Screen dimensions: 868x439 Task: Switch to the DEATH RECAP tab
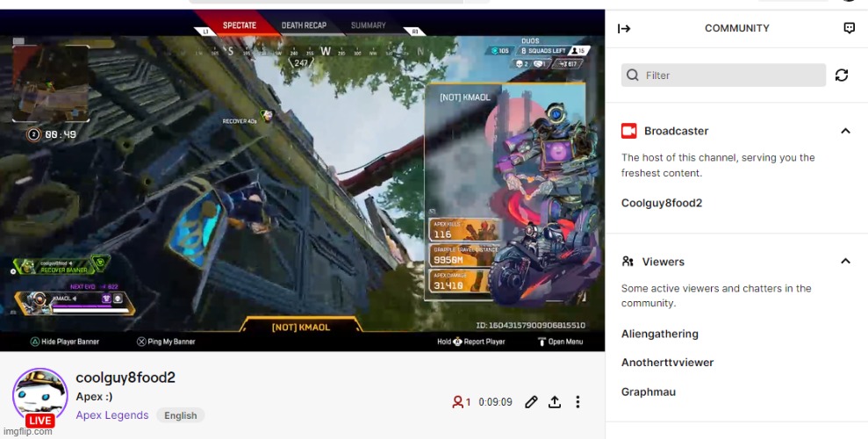(304, 25)
